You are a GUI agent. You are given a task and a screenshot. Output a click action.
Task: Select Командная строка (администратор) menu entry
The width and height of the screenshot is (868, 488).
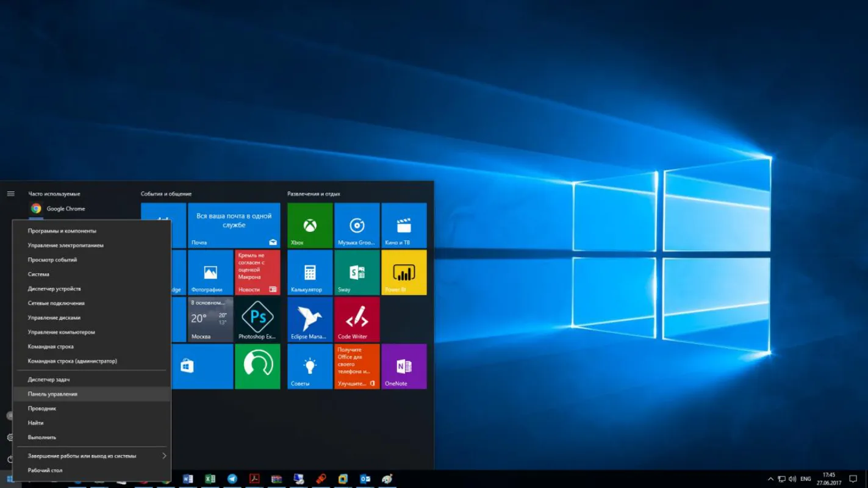coord(91,361)
